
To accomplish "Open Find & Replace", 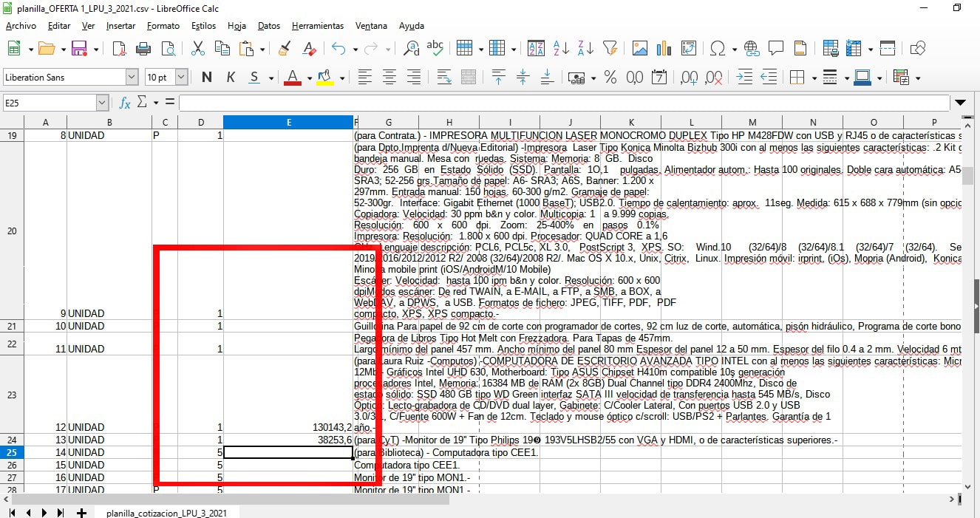I will coord(412,49).
